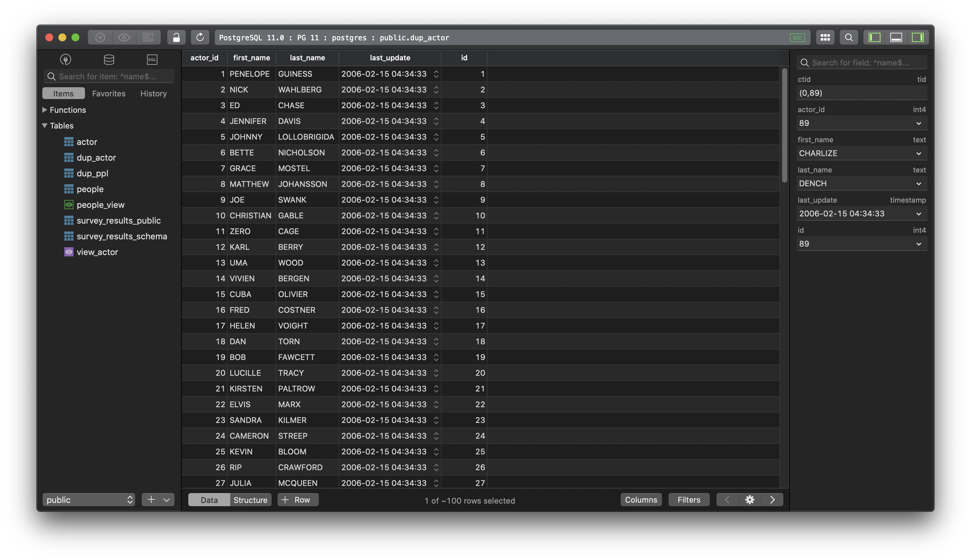This screenshot has width=971, height=560.
Task: Select the people_view item in Tables
Action: (100, 205)
